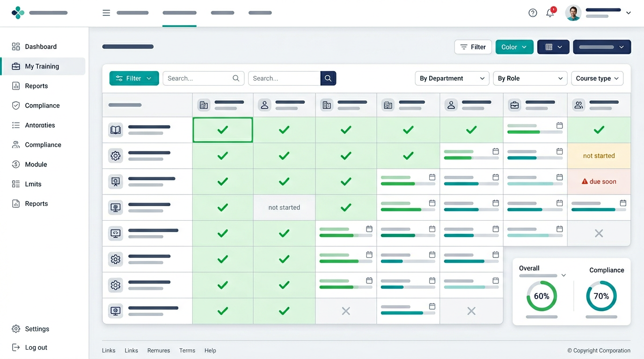
Task: Click the search field with the magnifier inside
Action: point(204,79)
